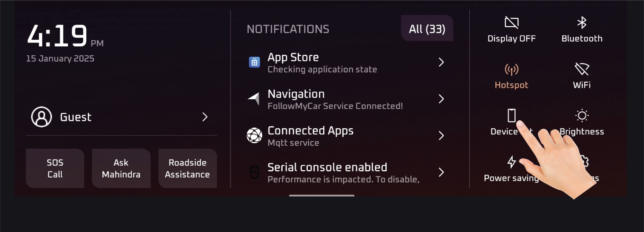Viewport: 644px width, 232px height.
Task: Expand the Guest profile chevron
Action: pyautogui.click(x=205, y=117)
